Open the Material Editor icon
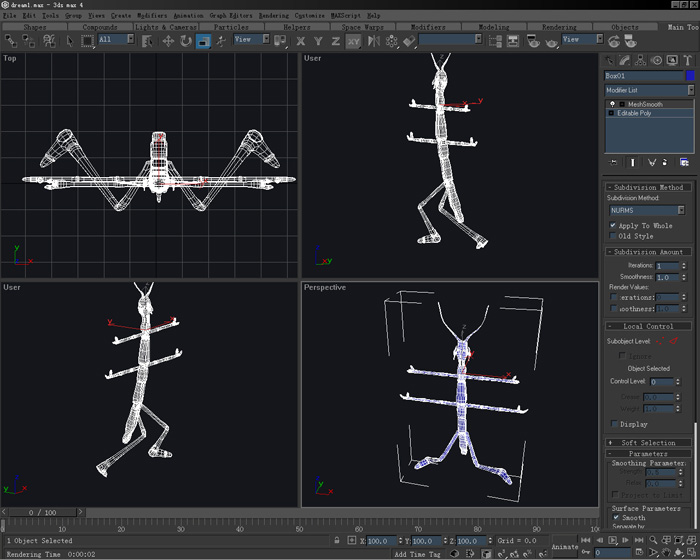This screenshot has height=560, width=700. [513, 41]
